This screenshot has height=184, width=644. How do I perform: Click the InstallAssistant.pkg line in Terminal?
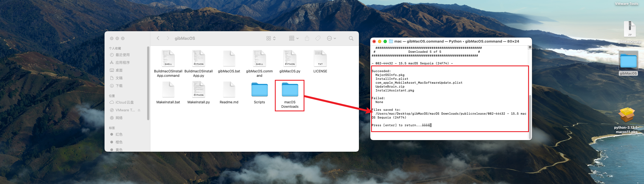pyautogui.click(x=395, y=90)
